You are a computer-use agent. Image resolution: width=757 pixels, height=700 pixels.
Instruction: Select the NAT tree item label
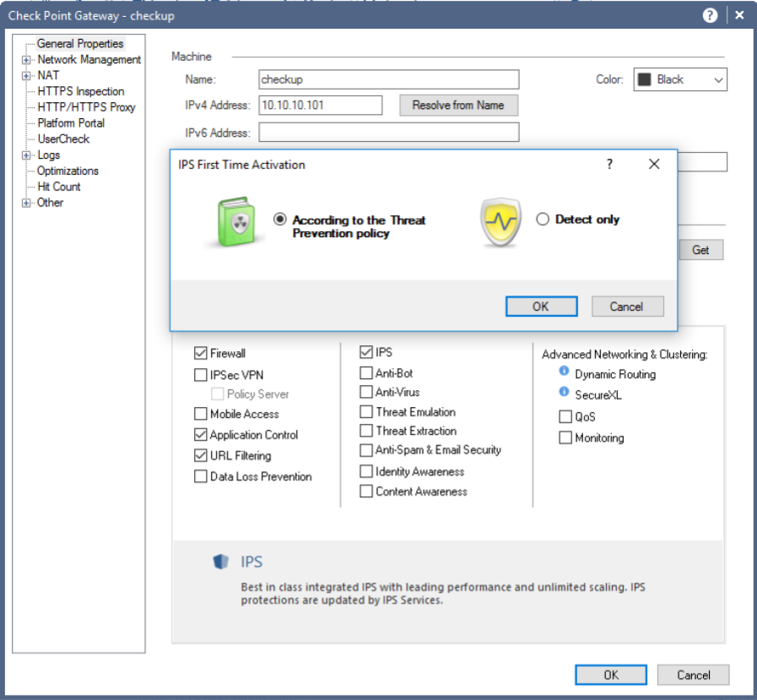click(48, 75)
